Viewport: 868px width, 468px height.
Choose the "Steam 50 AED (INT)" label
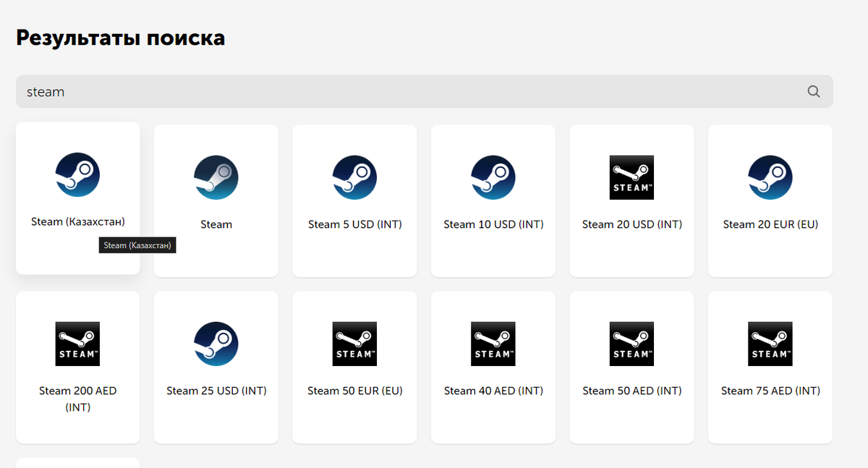(x=632, y=391)
